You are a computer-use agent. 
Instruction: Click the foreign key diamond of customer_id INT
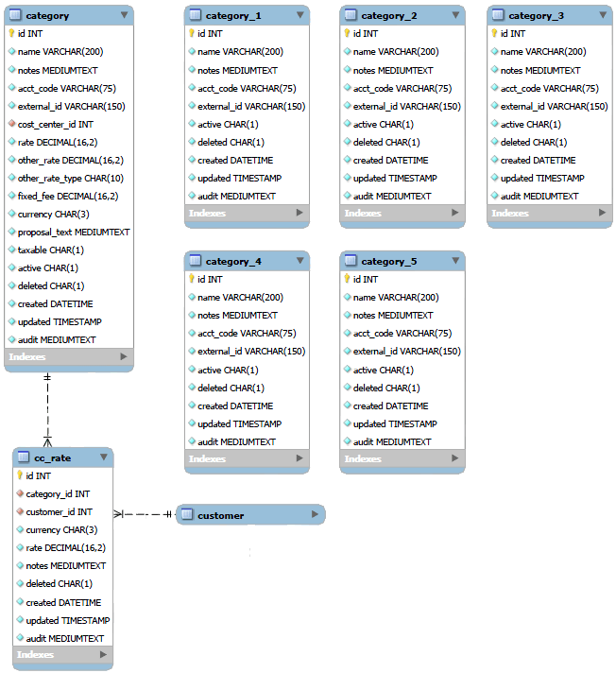click(x=20, y=511)
